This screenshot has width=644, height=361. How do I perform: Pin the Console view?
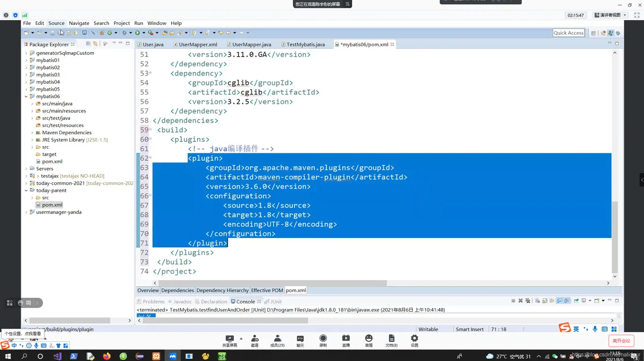[576, 301]
